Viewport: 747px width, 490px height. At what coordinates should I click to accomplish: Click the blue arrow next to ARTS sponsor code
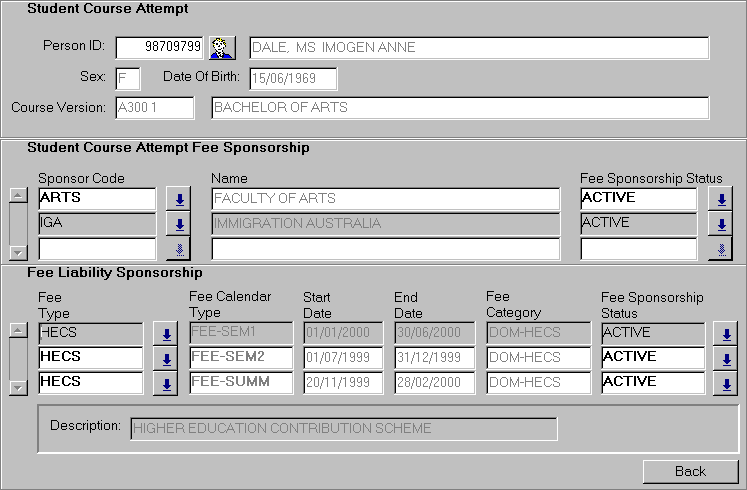click(180, 199)
